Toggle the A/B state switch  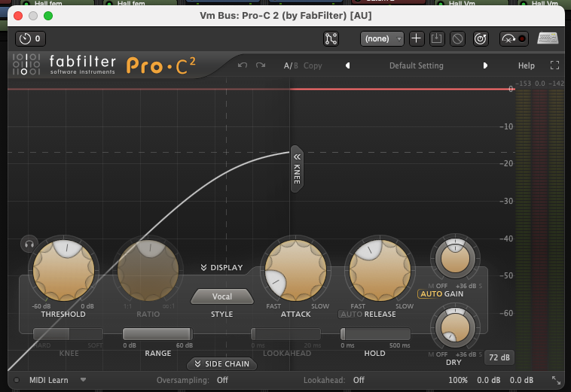click(291, 65)
